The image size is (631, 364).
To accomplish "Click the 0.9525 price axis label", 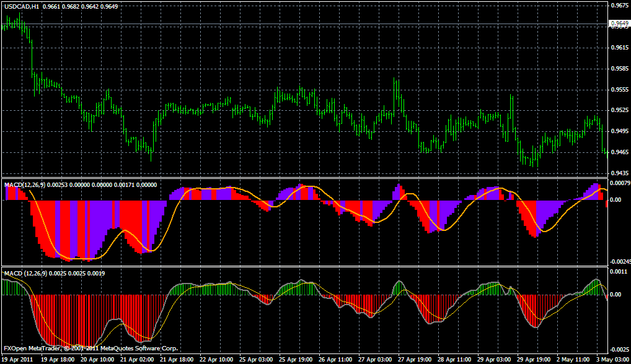I will coord(620,110).
